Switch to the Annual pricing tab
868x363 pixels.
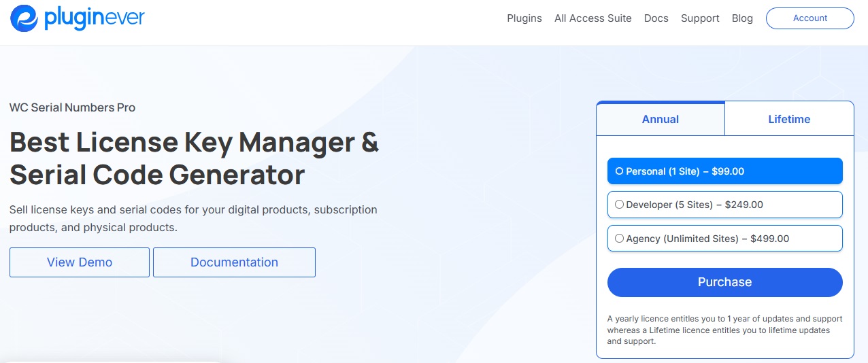click(x=661, y=119)
